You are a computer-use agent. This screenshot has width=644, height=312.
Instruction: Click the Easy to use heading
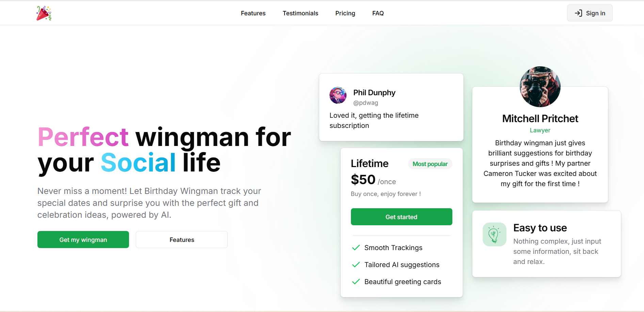click(x=540, y=228)
